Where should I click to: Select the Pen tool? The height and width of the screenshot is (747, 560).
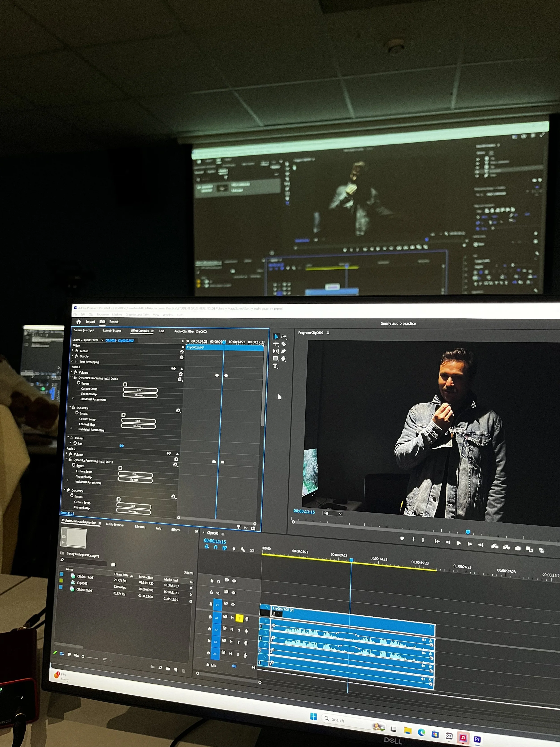[x=284, y=351]
